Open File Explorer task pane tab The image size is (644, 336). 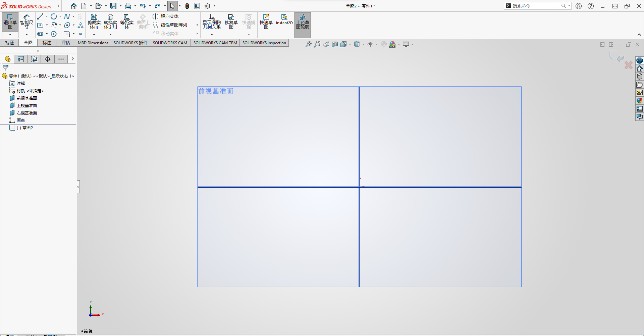click(640, 85)
